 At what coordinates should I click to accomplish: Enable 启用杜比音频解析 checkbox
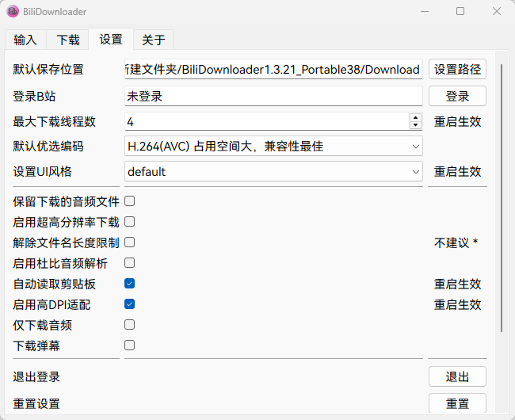pyautogui.click(x=129, y=263)
